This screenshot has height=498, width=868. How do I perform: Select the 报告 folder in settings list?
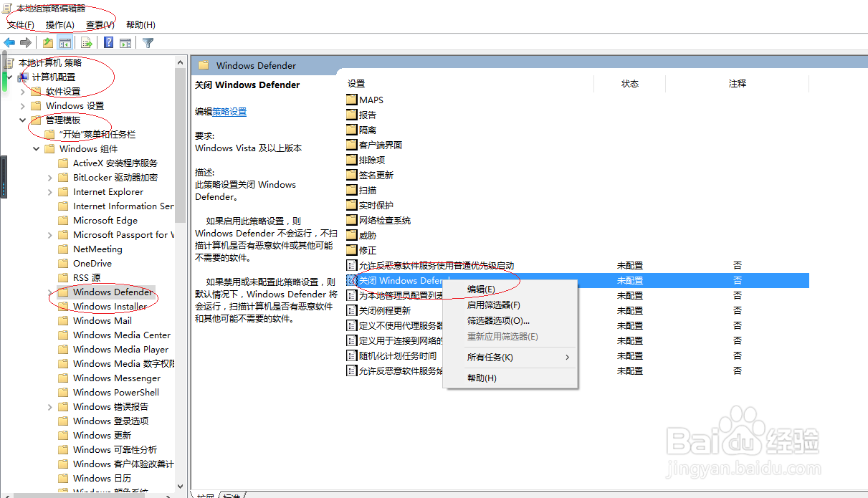(x=361, y=115)
